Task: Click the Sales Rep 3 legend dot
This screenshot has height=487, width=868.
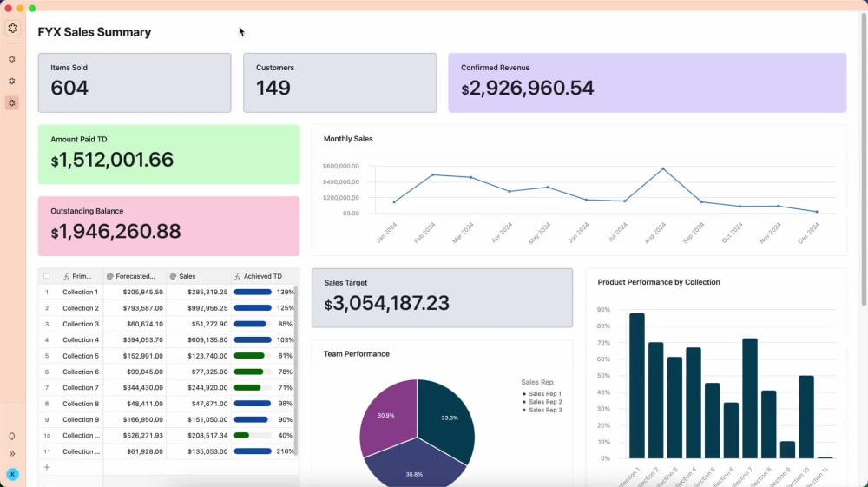Action: tap(524, 410)
